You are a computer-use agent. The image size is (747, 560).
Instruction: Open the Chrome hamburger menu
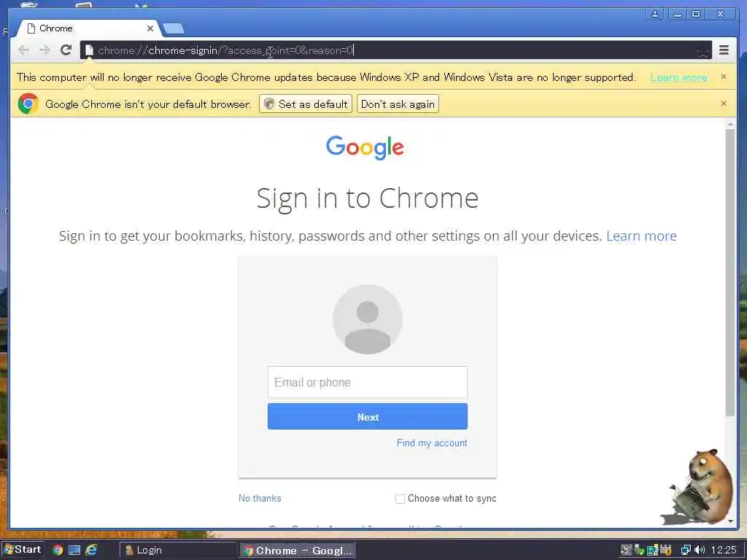[724, 50]
